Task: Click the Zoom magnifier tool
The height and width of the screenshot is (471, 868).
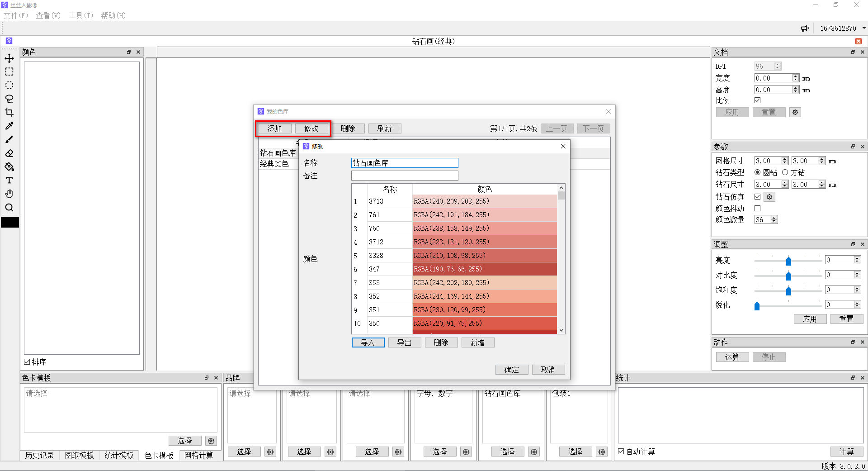Action: coord(9,208)
